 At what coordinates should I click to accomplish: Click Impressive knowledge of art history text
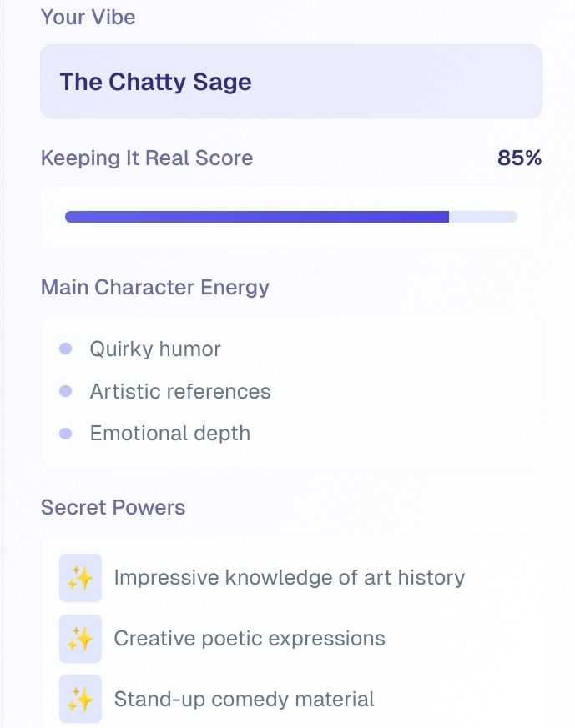pyautogui.click(x=289, y=577)
